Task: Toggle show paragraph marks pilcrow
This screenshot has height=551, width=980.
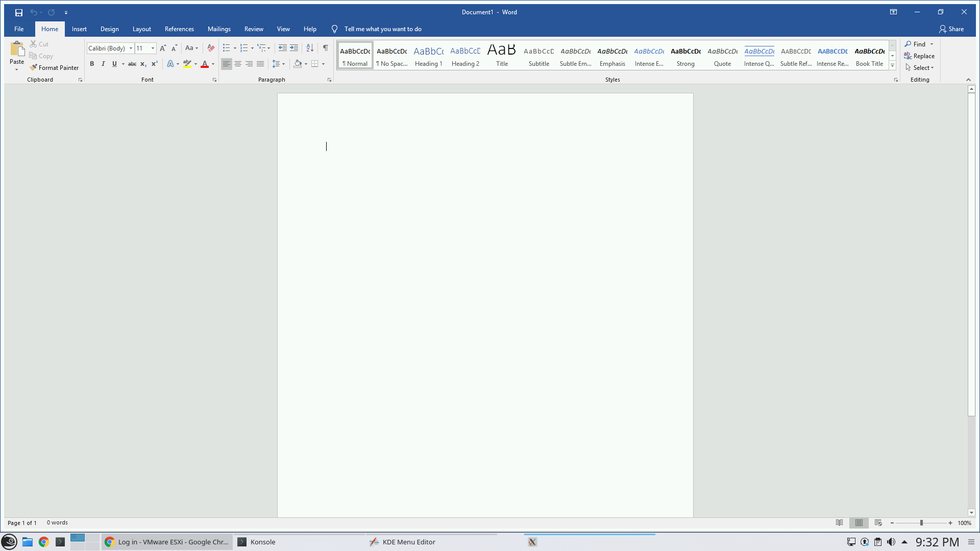Action: click(x=325, y=48)
